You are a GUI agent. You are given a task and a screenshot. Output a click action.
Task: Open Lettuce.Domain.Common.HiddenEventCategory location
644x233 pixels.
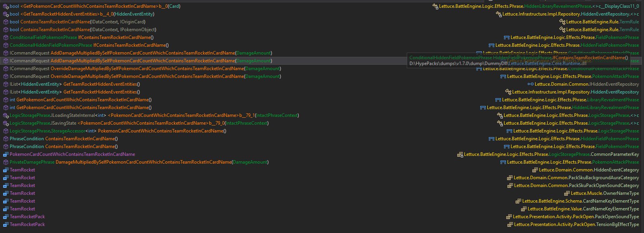point(589,170)
